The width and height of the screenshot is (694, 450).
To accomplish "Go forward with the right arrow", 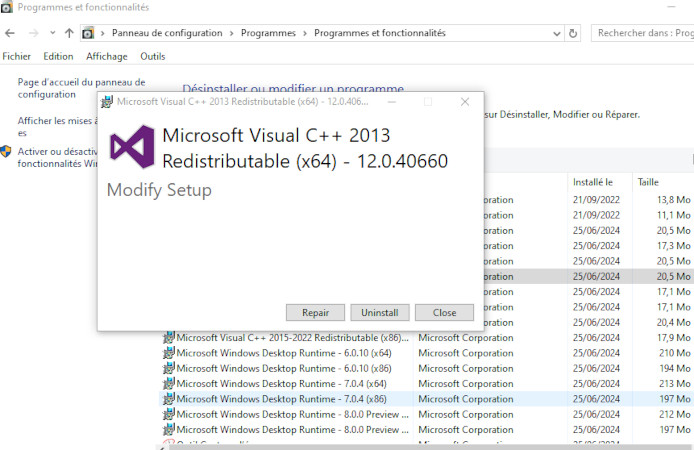I will [x=33, y=33].
